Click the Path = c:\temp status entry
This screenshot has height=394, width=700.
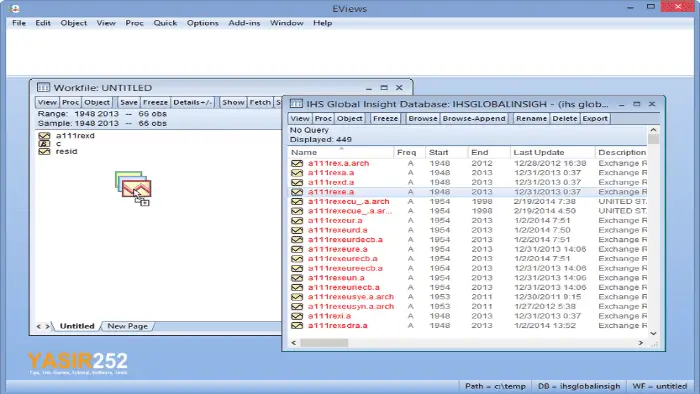point(495,386)
